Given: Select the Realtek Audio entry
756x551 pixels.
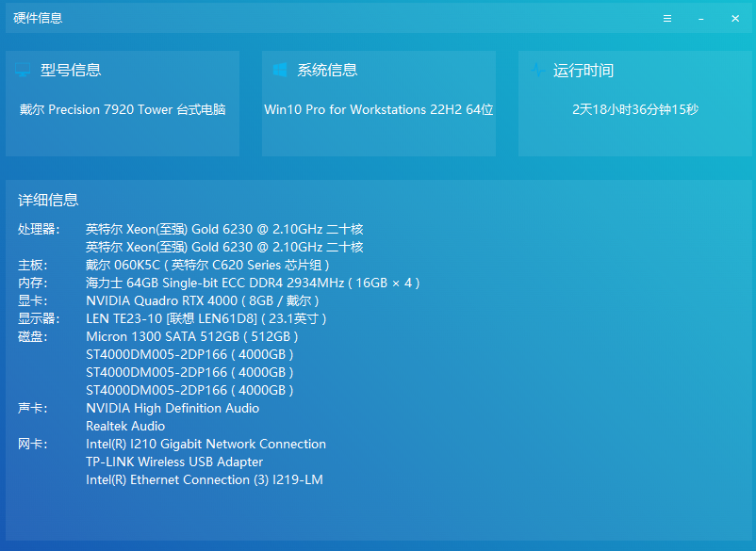Looking at the screenshot, I should coord(125,426).
